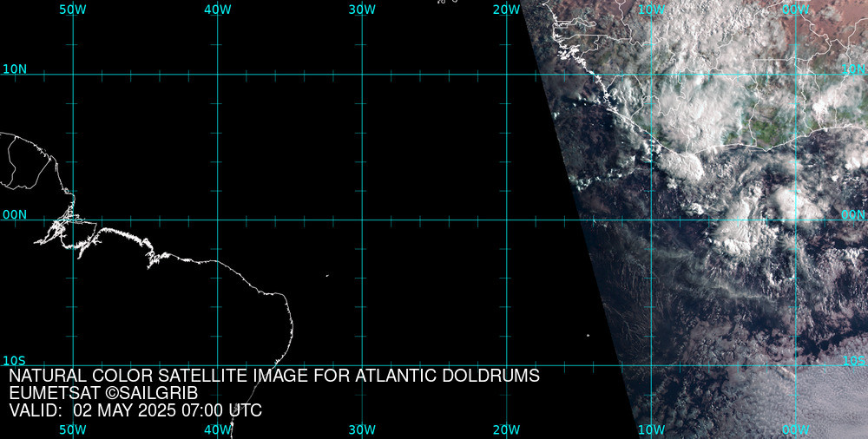Click the 'VALID: 02 MAY 2025 07:00 UTC' timestamp
This screenshot has width=868, height=439.
coord(135,410)
